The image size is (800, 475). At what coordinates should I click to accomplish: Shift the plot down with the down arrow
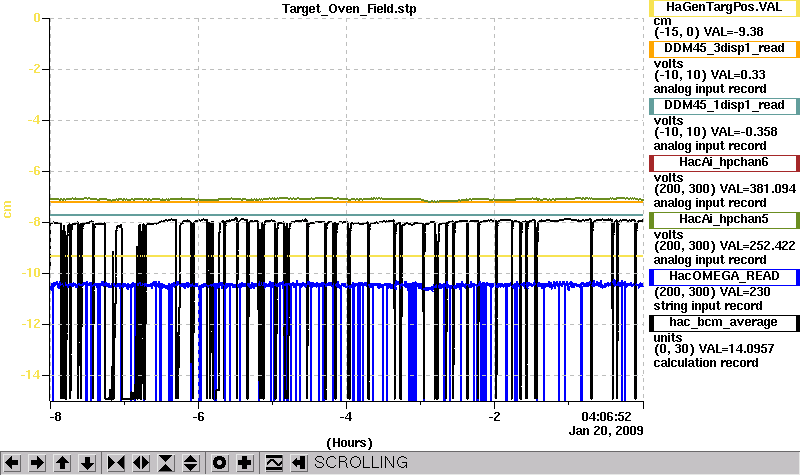pos(87,463)
